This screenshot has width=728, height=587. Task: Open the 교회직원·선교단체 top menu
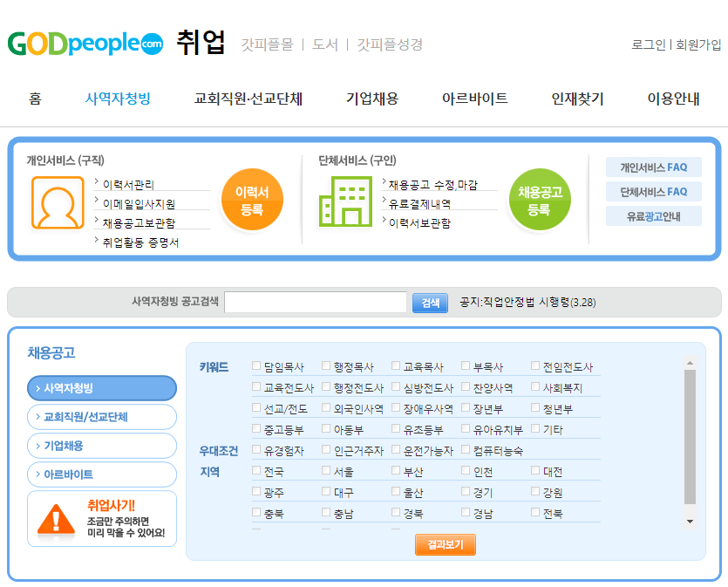tap(248, 99)
